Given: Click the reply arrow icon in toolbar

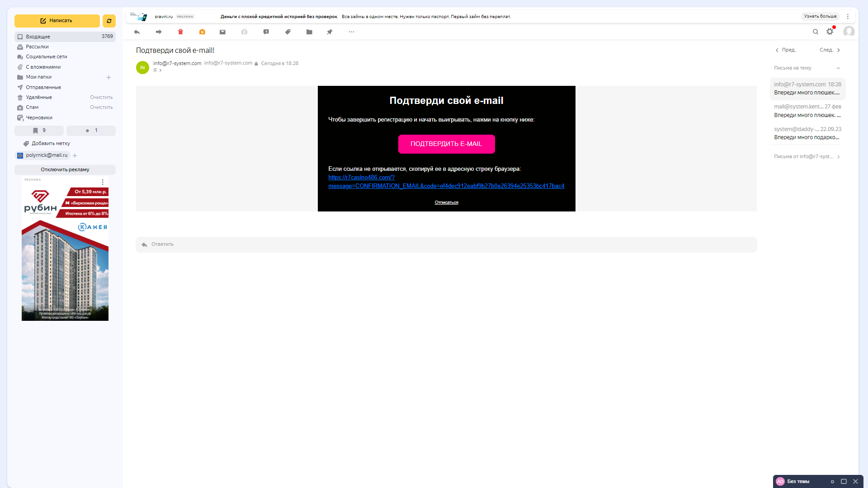Looking at the screenshot, I should [137, 32].
